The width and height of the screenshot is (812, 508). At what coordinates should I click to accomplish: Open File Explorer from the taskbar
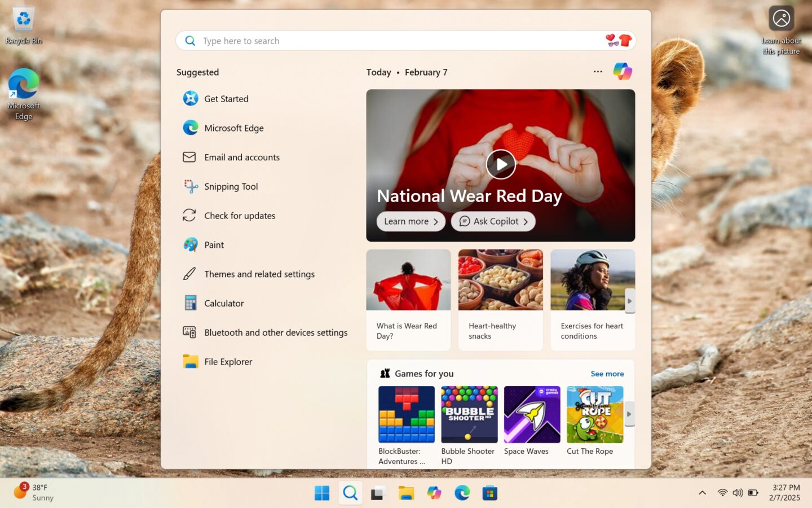tap(406, 492)
